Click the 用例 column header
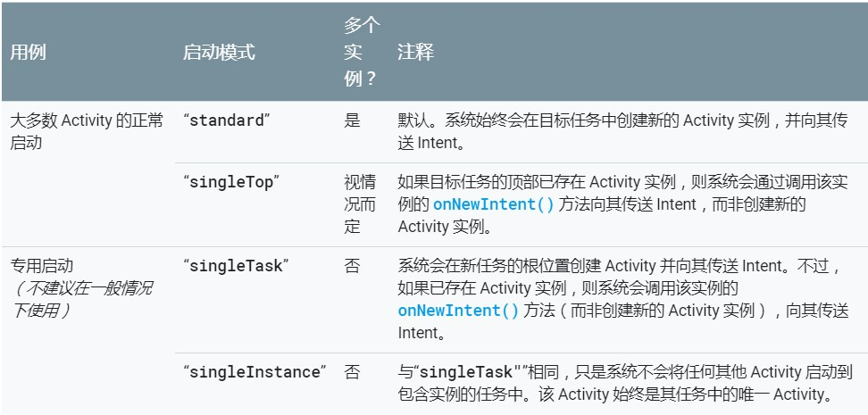868x415 pixels. pyautogui.click(x=28, y=53)
